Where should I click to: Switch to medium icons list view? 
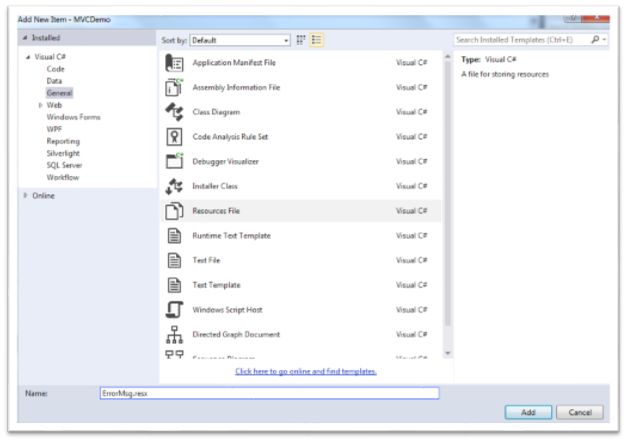point(316,40)
